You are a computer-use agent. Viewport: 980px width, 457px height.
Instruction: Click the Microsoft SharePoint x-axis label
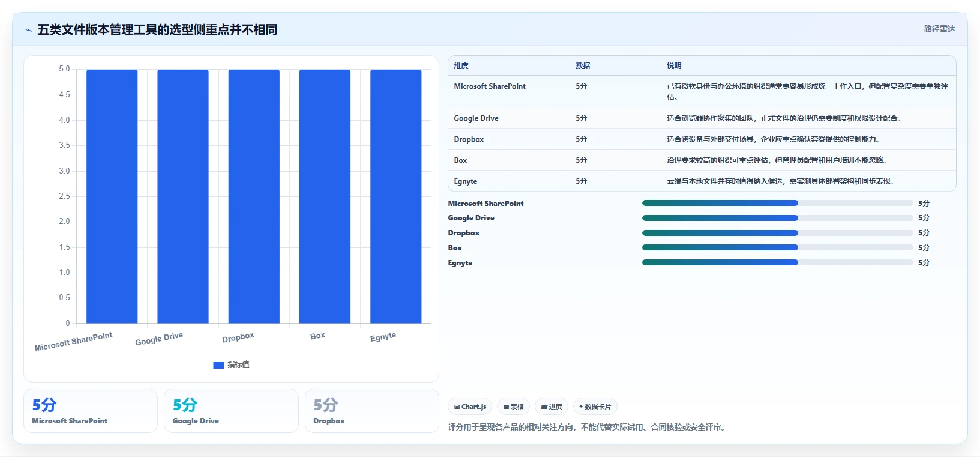[x=73, y=342]
